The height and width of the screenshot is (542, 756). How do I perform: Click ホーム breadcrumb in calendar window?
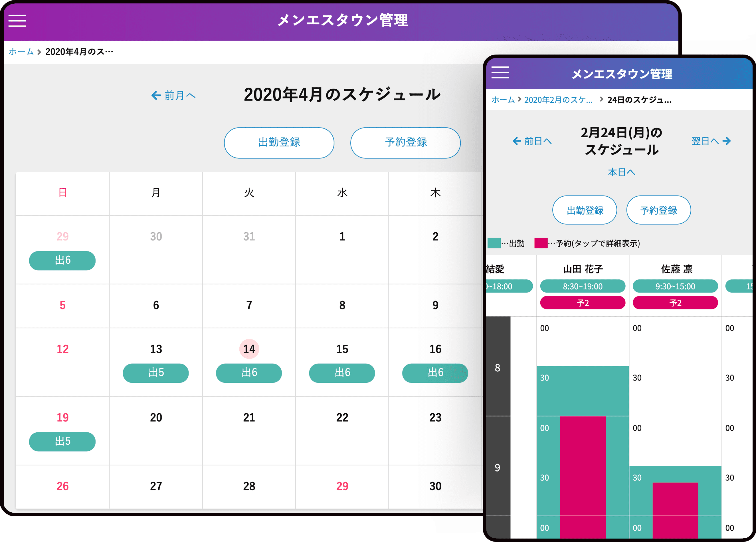tap(21, 52)
